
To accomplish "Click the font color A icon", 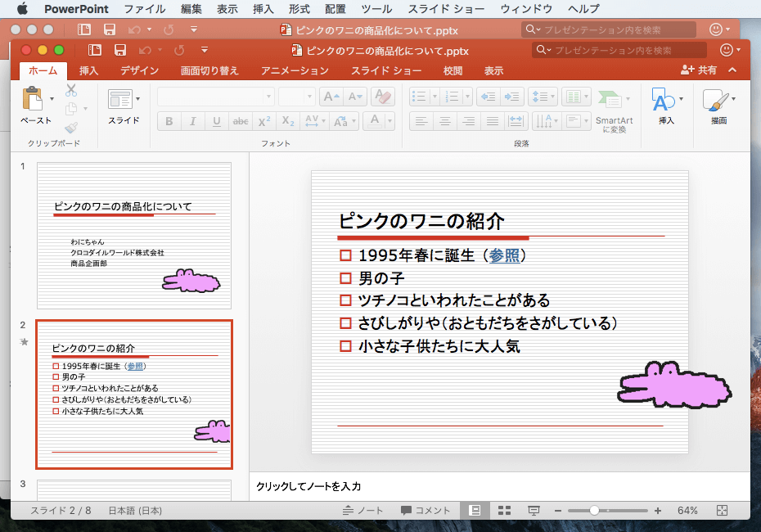I will pos(375,121).
